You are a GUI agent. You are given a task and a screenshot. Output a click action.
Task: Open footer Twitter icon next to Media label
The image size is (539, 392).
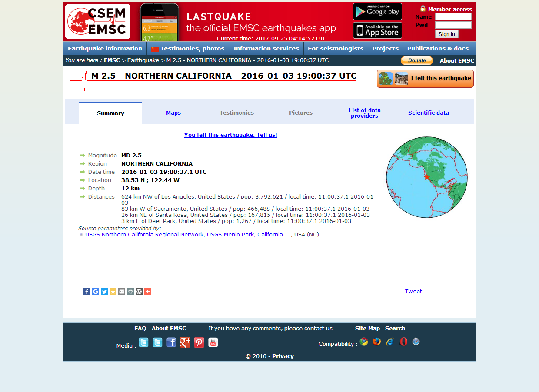(143, 342)
